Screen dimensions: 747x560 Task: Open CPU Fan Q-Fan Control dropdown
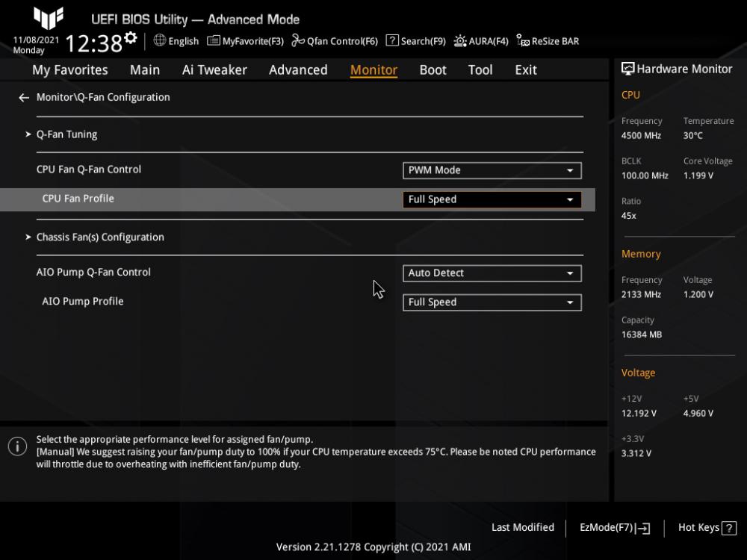point(492,170)
